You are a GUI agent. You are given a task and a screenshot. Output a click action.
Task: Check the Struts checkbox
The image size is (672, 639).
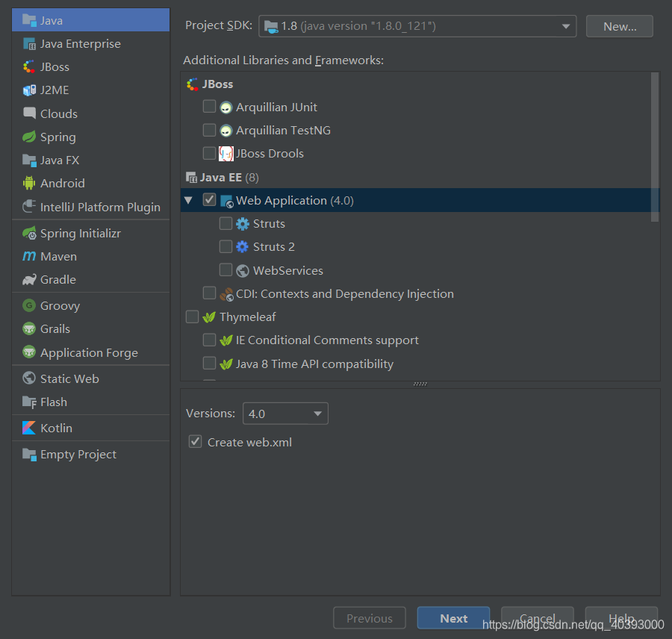225,223
